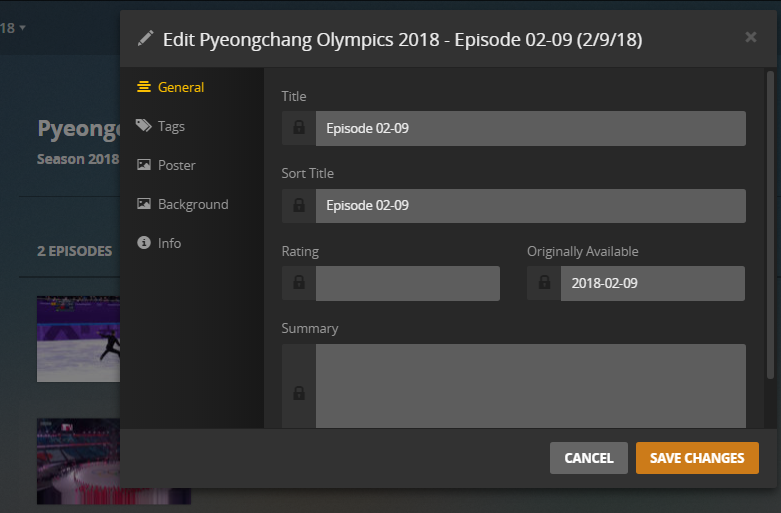Toggle the lock on the Rating field
Image resolution: width=781 pixels, height=513 pixels.
[x=299, y=283]
